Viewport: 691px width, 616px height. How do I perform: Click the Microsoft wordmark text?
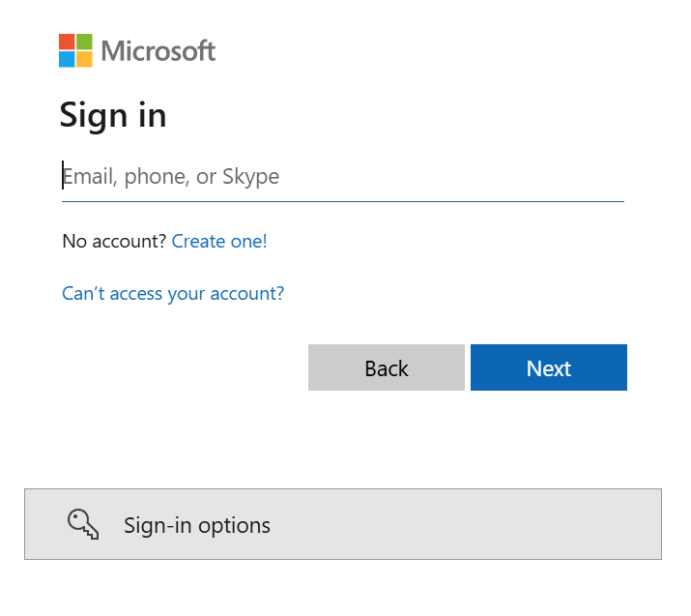click(x=158, y=50)
